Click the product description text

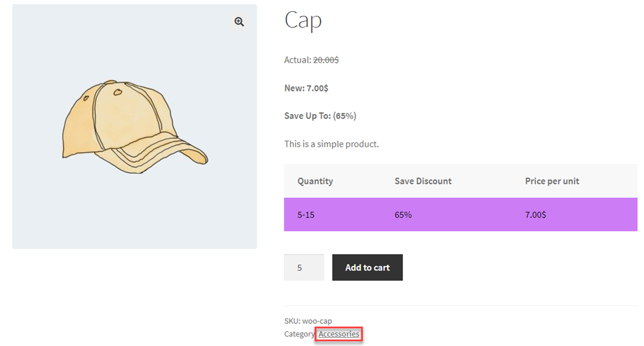tap(331, 143)
